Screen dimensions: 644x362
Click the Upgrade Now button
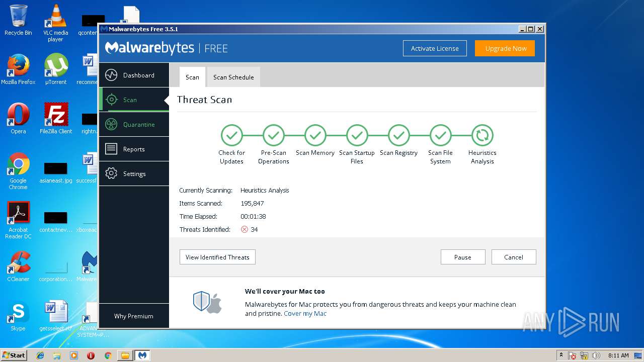coord(506,48)
